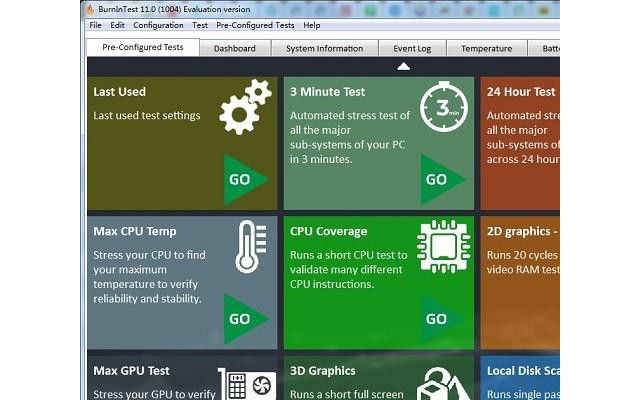Click the 3 min stopwatch icon
The image size is (640, 400).
coord(444,106)
